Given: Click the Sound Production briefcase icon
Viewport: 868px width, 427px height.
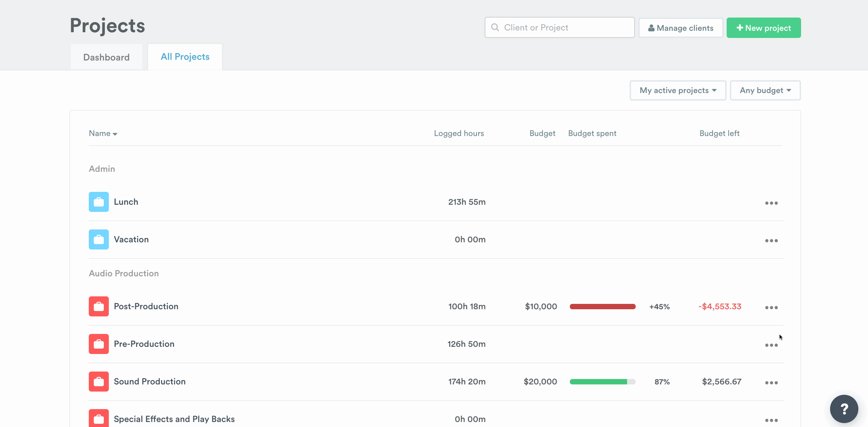Looking at the screenshot, I should (x=98, y=381).
